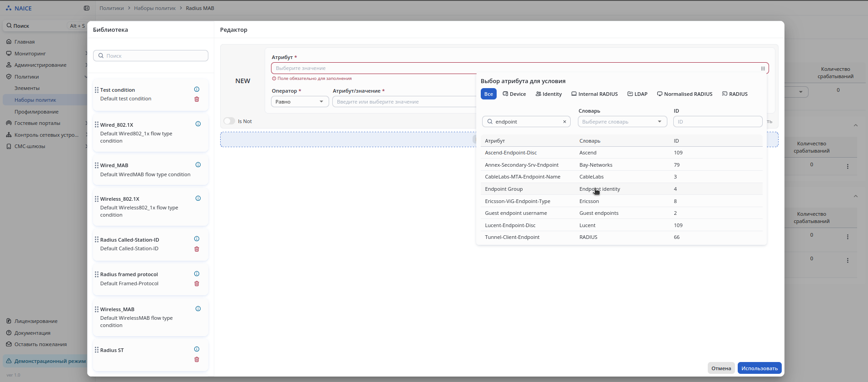Focus the library Поиск search field

pyautogui.click(x=151, y=56)
